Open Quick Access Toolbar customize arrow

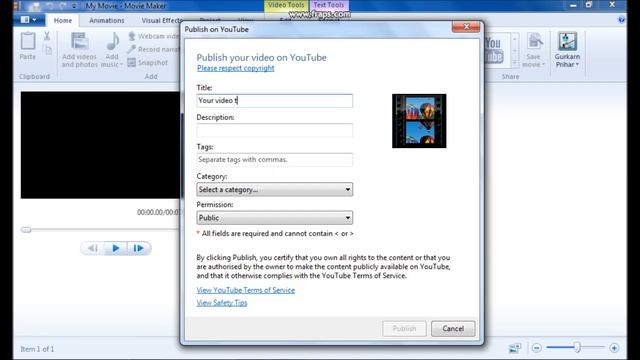point(74,6)
